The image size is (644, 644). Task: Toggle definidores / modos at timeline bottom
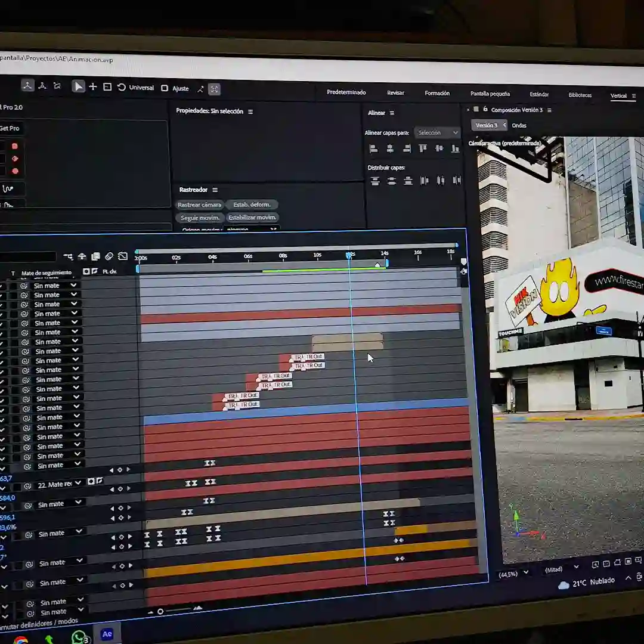39,624
